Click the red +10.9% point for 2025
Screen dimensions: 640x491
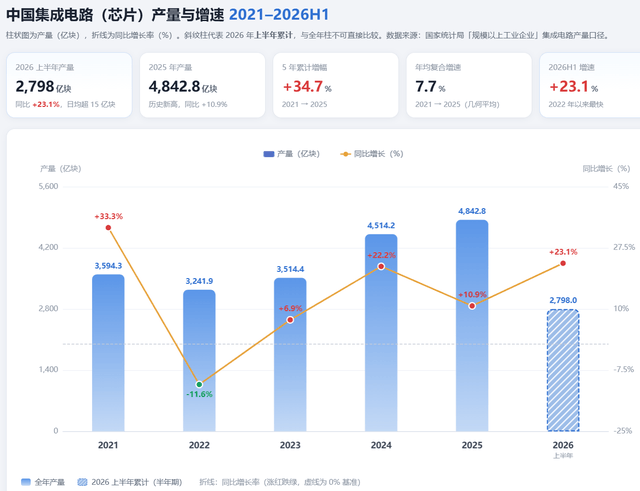pos(472,306)
